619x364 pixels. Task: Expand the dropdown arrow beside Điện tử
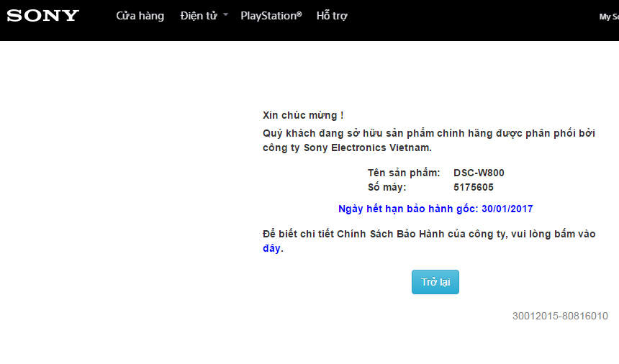click(225, 15)
